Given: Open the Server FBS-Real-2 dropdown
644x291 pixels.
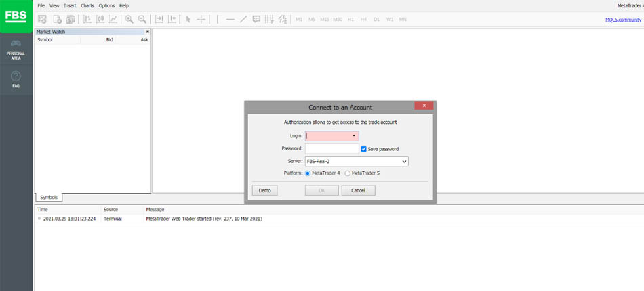Looking at the screenshot, I should 357,162.
